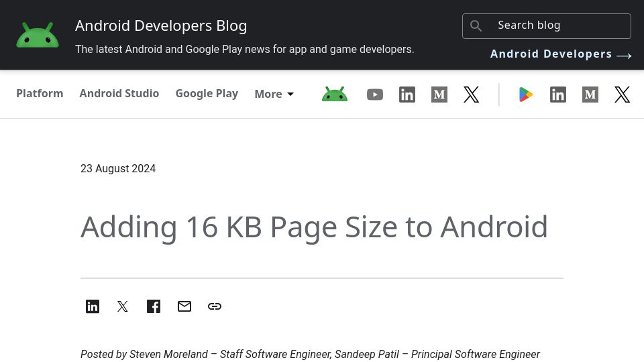Screen dimensions: 644x362
Task: Click the green Android logo in the header
Action: tap(38, 35)
